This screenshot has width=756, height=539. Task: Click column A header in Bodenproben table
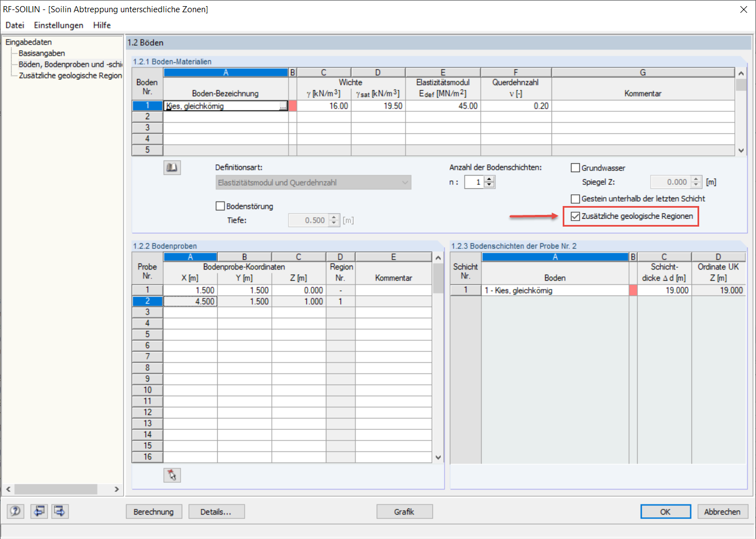[190, 257]
